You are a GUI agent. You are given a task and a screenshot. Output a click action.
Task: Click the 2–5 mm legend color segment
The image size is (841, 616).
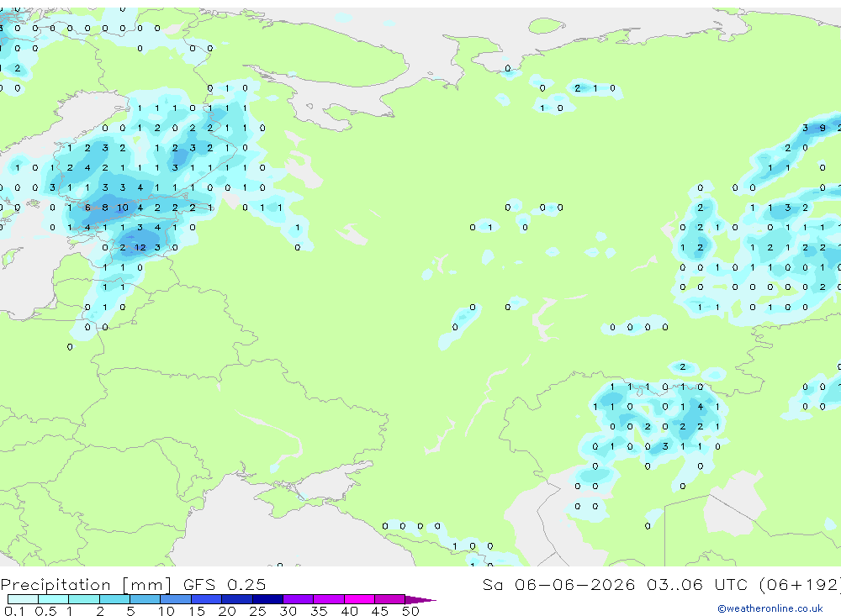114,599
